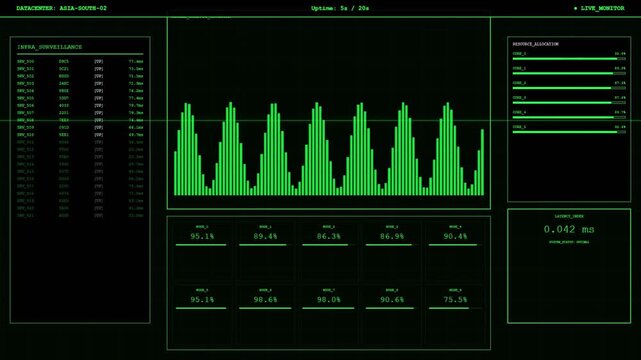
Task: Click the 95.1% card beside the 98.6% card
Action: (x=202, y=315)
